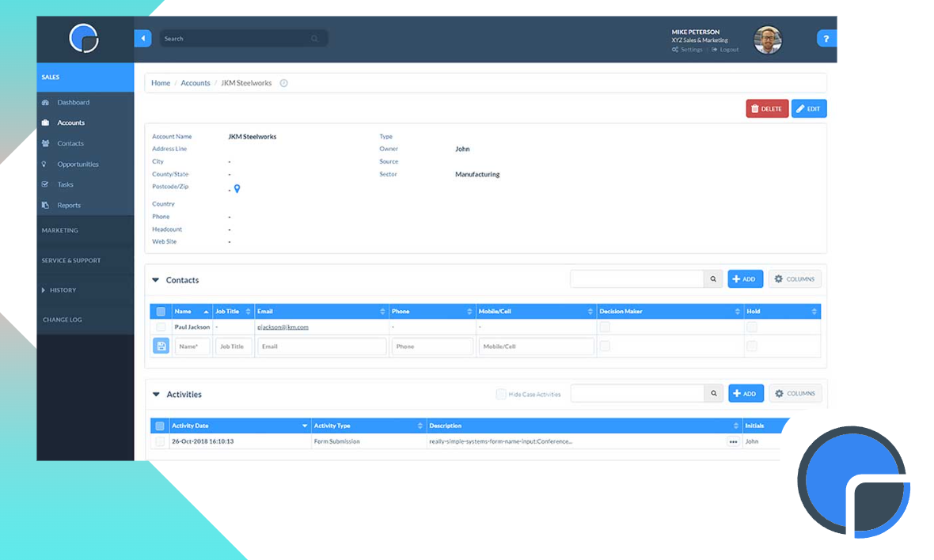934x560 pixels.
Task: Toggle Hold in new contact row
Action: pyautogui.click(x=752, y=346)
